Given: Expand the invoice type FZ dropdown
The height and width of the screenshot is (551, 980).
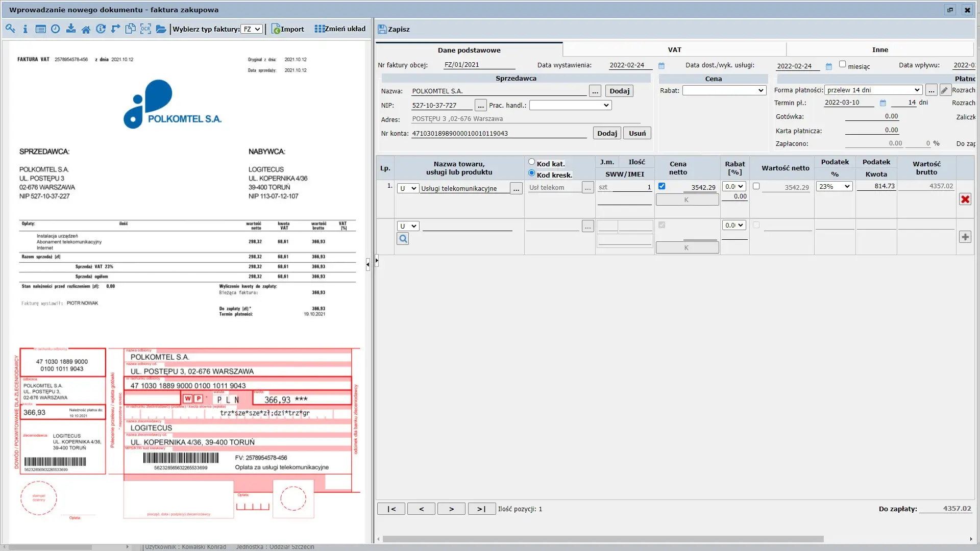Looking at the screenshot, I should (252, 29).
